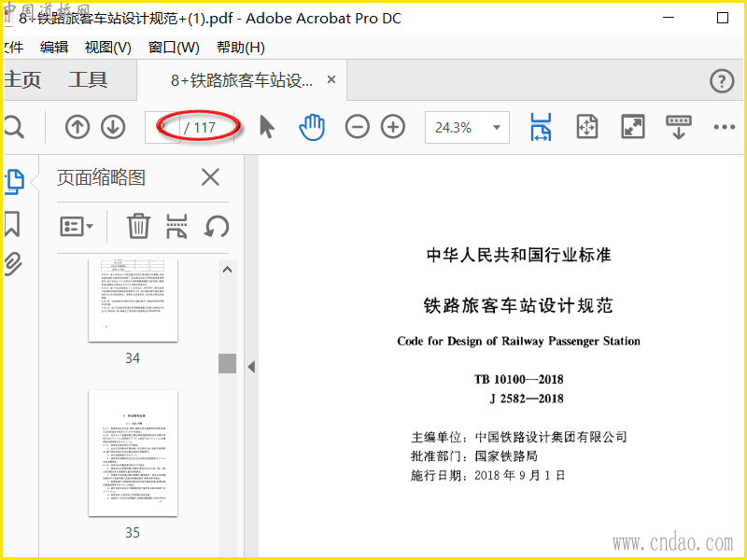This screenshot has width=747, height=560.
Task: Click the title 铁路旅客车站设计规范
Action: pyautogui.click(x=518, y=305)
